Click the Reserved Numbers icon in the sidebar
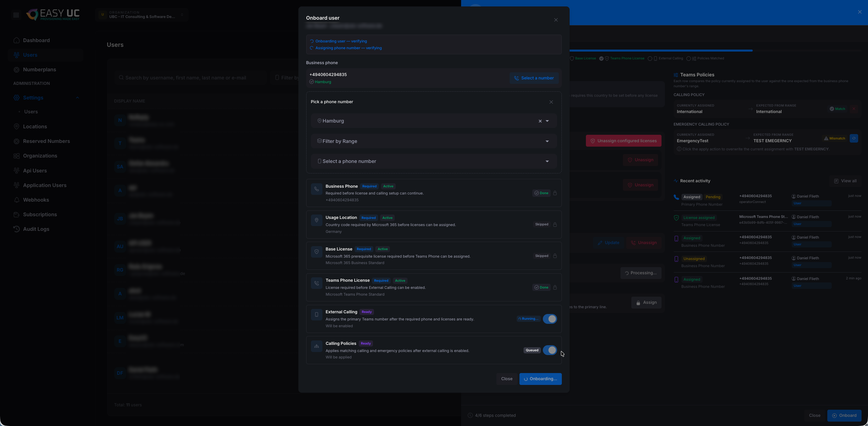The width and height of the screenshot is (868, 426). [x=16, y=141]
